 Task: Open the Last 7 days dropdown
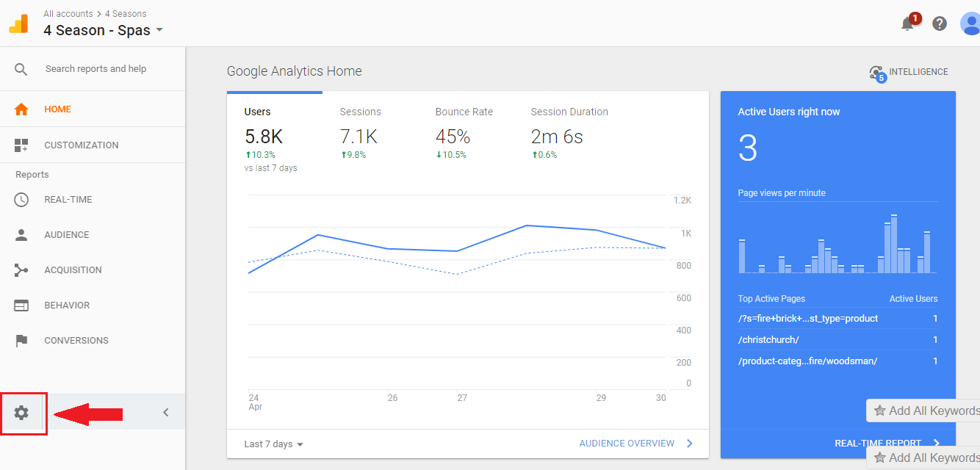tap(274, 444)
